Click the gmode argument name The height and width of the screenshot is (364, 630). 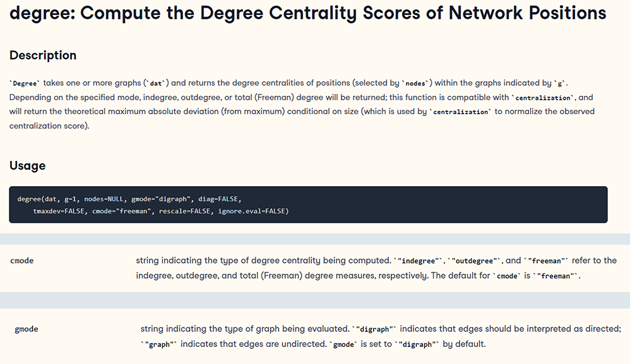pyautogui.click(x=27, y=329)
